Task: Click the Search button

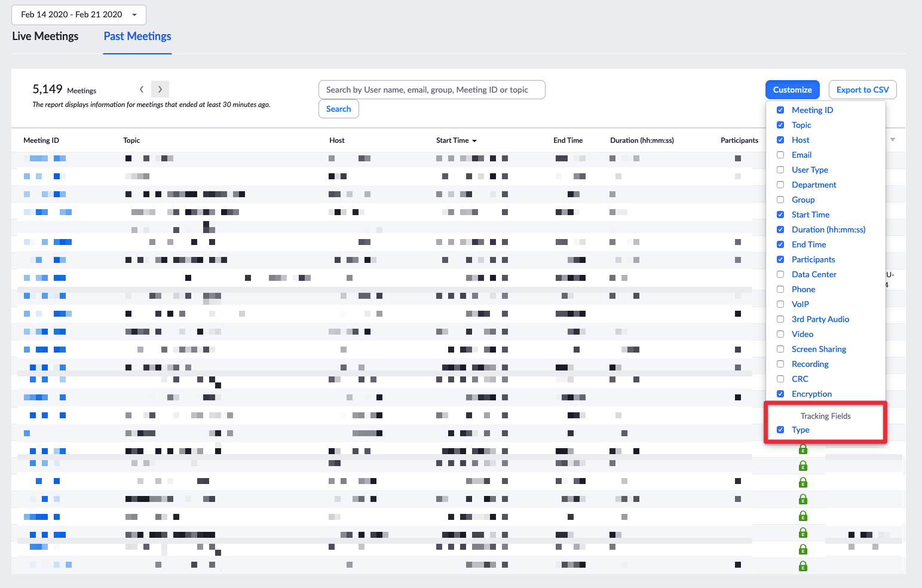Action: (x=339, y=109)
